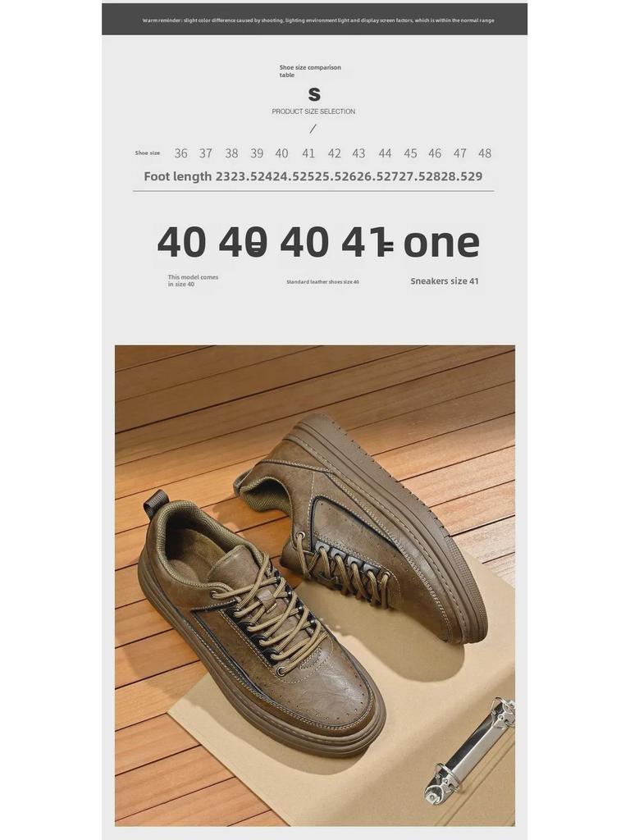Click the large S heading letter
This screenshot has height=840, width=630.
(x=314, y=94)
